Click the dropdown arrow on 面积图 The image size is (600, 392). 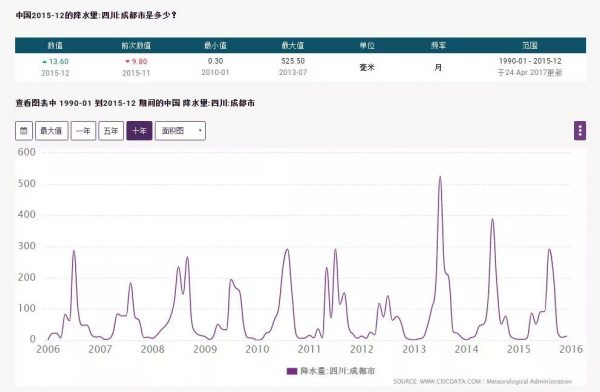tap(200, 131)
